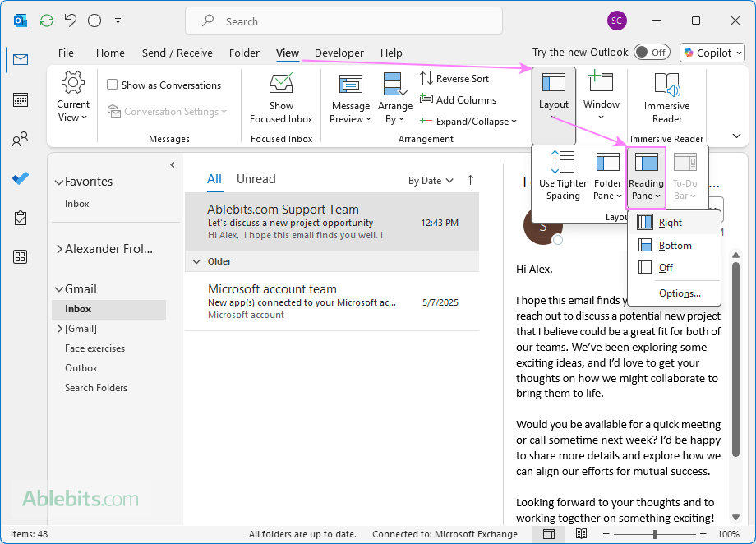Click Show Focused Inbox button
The height and width of the screenshot is (544, 756).
[281, 99]
